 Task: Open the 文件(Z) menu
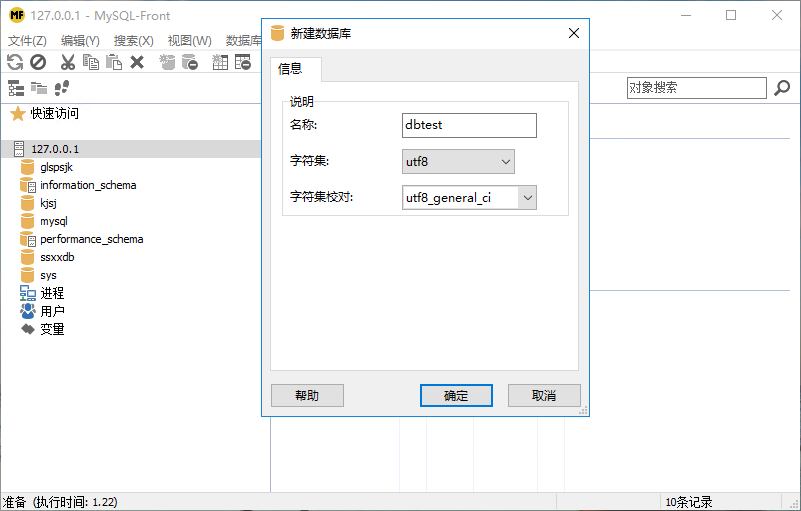coord(27,40)
